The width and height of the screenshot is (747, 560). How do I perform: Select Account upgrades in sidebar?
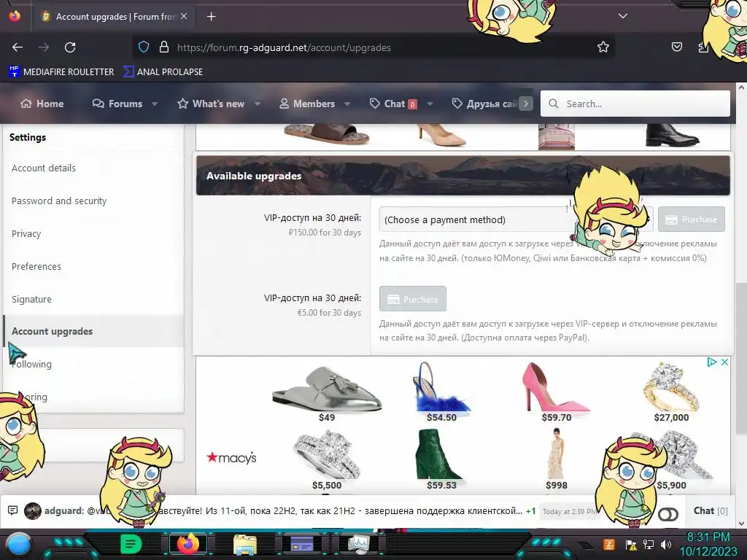pyautogui.click(x=93, y=332)
